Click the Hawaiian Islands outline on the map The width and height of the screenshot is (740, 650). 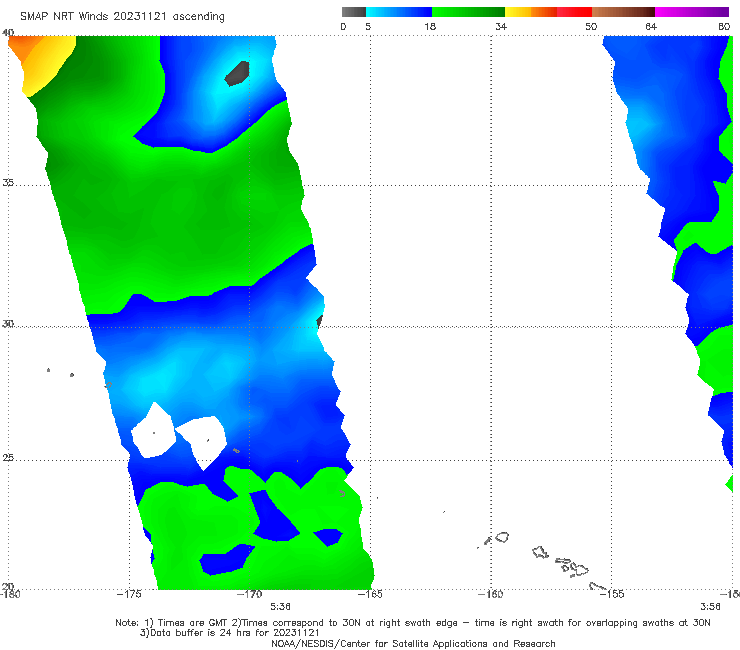pos(543,560)
